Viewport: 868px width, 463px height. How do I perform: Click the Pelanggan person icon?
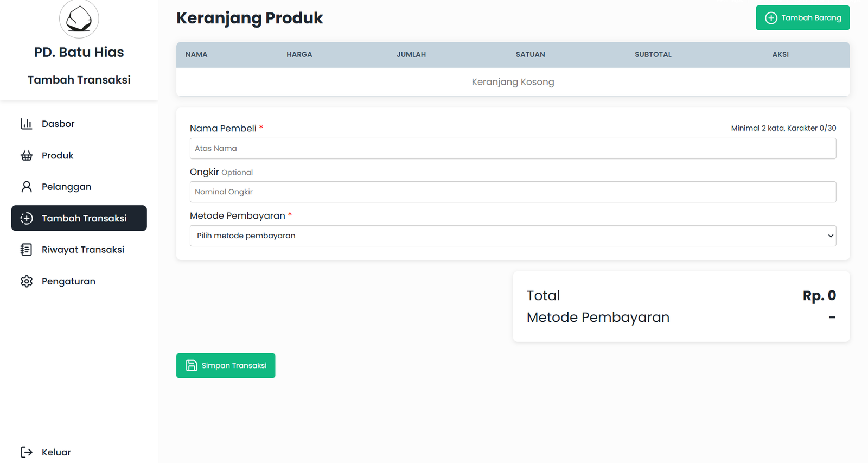(x=27, y=187)
